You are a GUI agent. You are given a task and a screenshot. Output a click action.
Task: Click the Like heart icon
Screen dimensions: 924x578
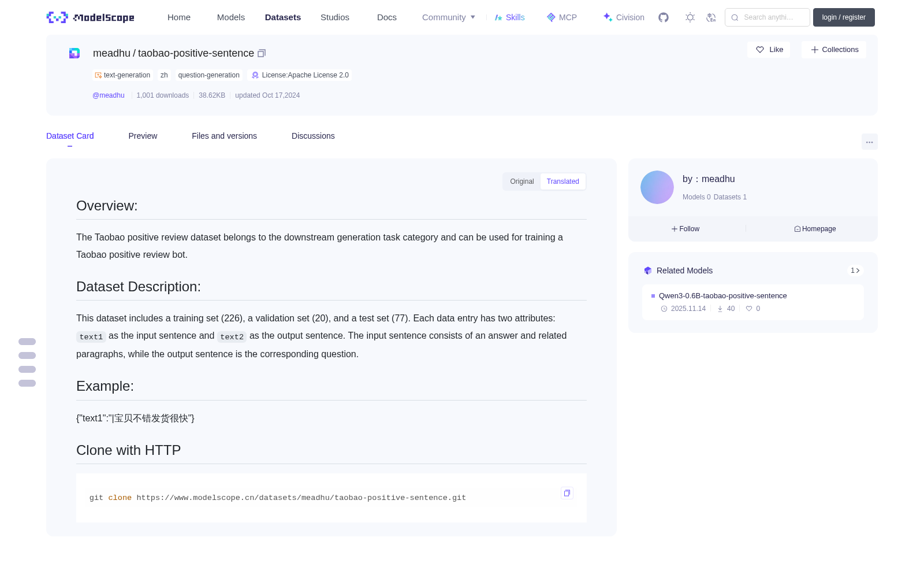[x=760, y=50]
